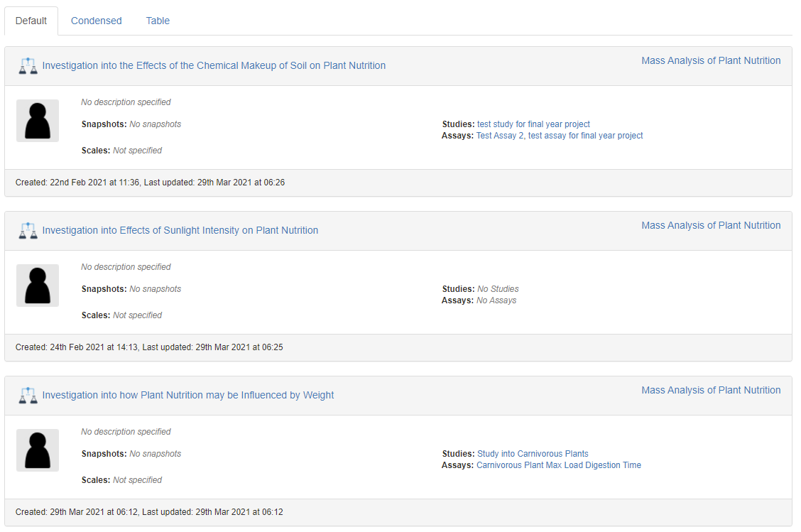This screenshot has width=801, height=532.
Task: Open Study into Carnivorous Plants link
Action: (x=533, y=454)
